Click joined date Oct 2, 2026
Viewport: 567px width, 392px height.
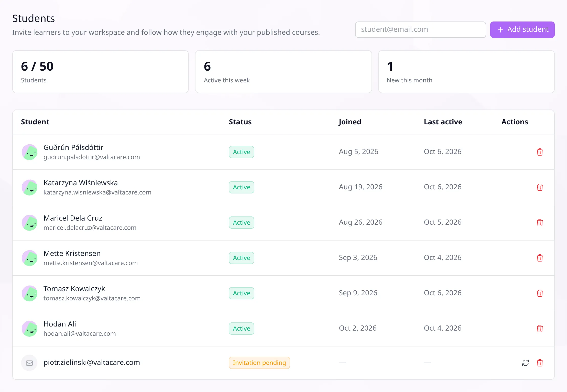[x=357, y=328]
